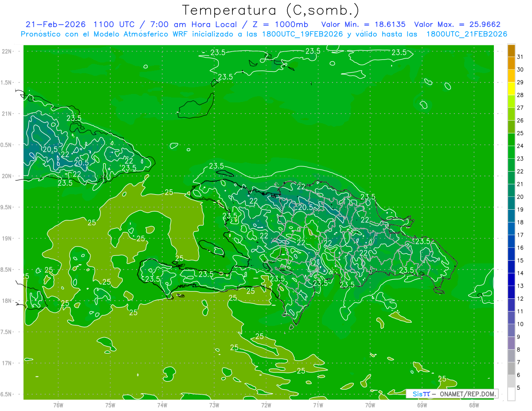
Task: Click the color bar value label 20
Action: tap(520, 197)
